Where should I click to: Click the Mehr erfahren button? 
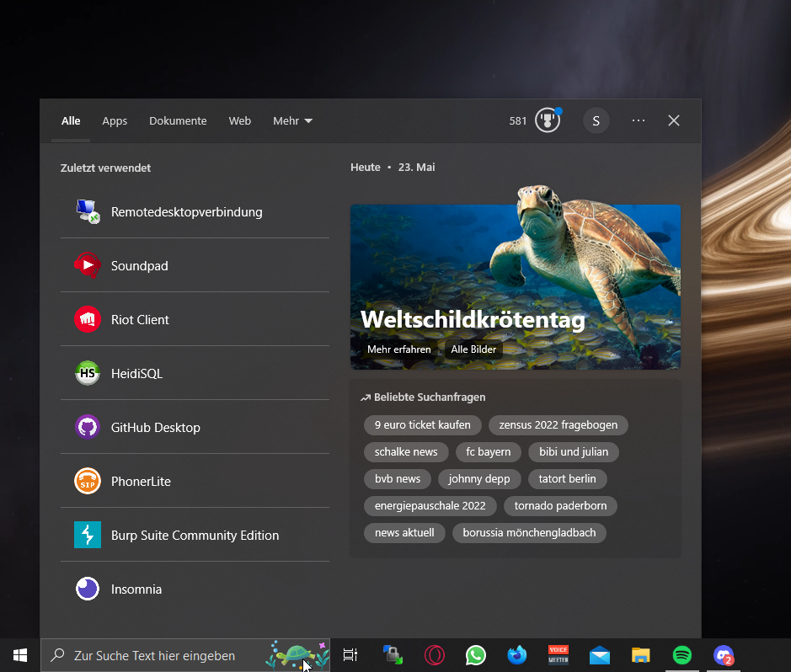[x=398, y=349]
